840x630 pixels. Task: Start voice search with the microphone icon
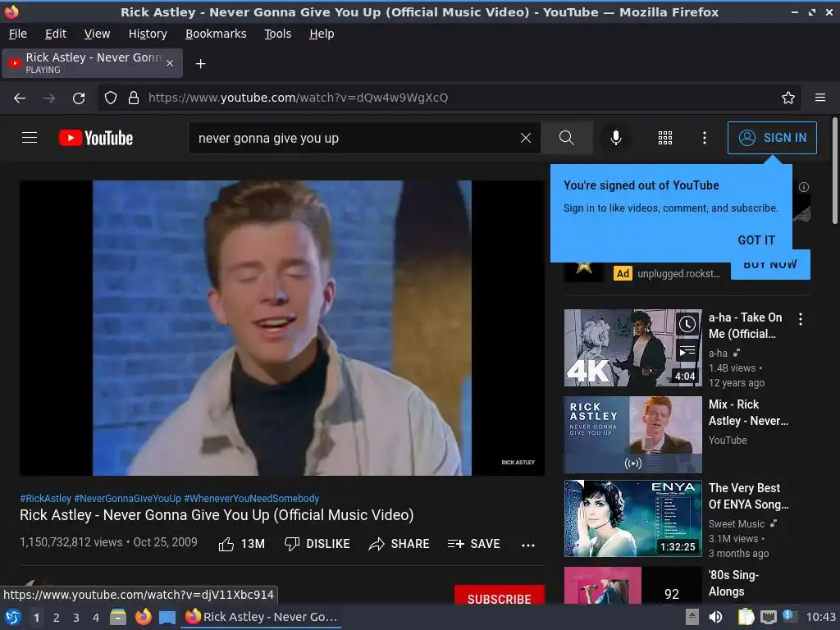pyautogui.click(x=616, y=138)
